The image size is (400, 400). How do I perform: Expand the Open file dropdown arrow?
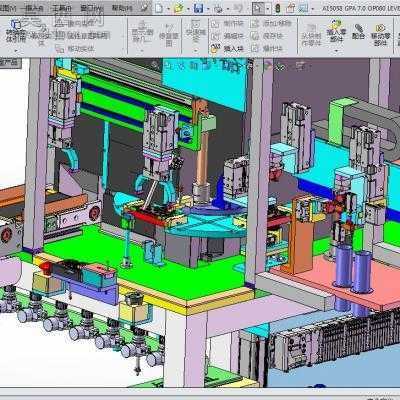click(x=188, y=9)
